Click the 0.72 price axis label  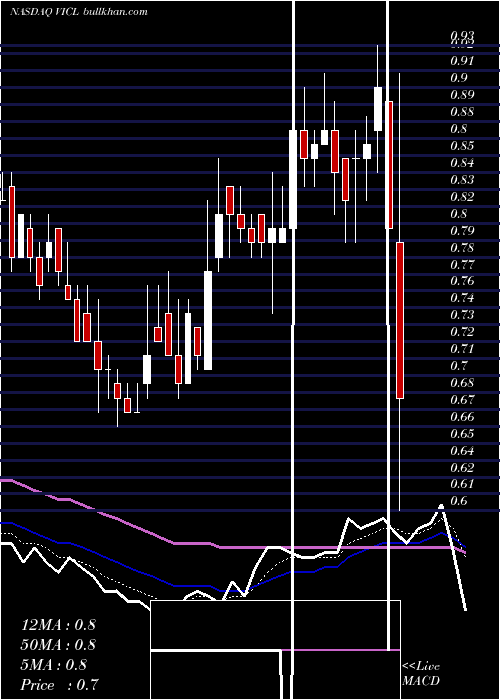click(x=462, y=332)
